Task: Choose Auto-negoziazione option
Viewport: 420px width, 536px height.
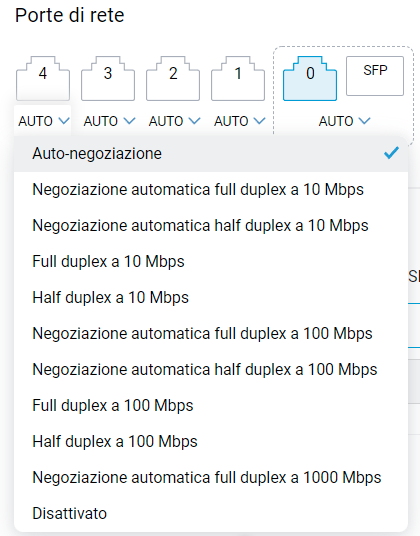Action: click(x=211, y=154)
